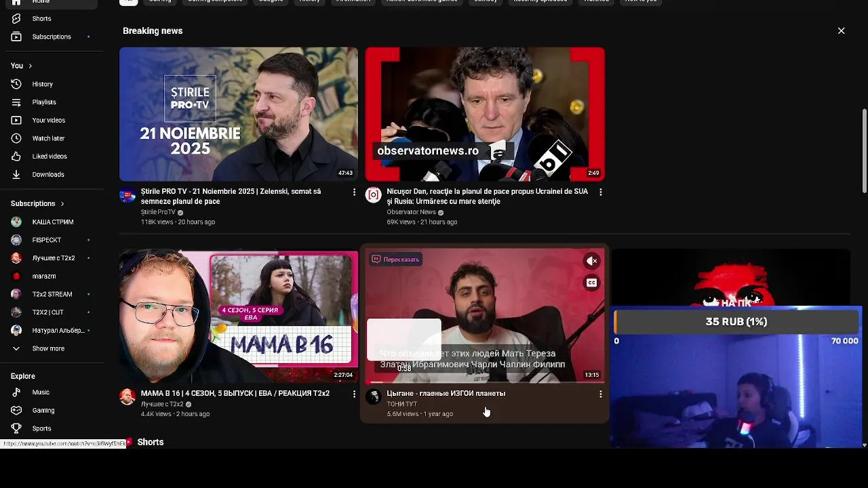Open the Subscriptions sidebar icon
Viewport: 868px width, 488px height.
[16, 37]
